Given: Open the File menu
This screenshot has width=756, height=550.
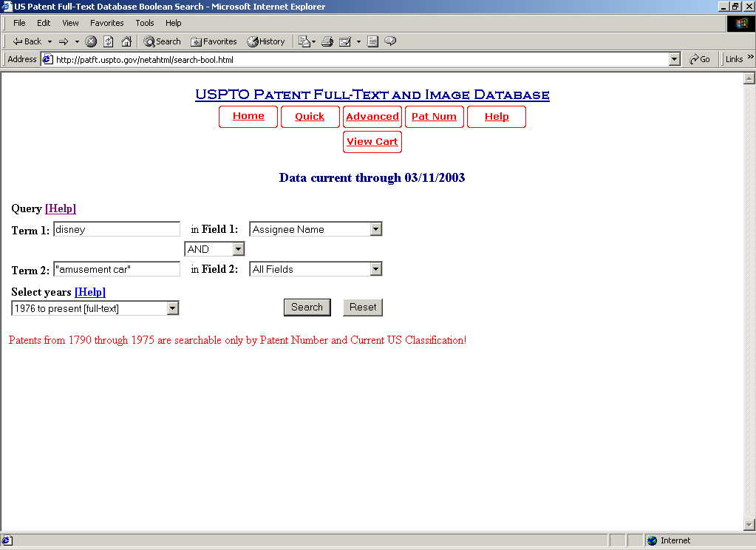Looking at the screenshot, I should tap(19, 23).
